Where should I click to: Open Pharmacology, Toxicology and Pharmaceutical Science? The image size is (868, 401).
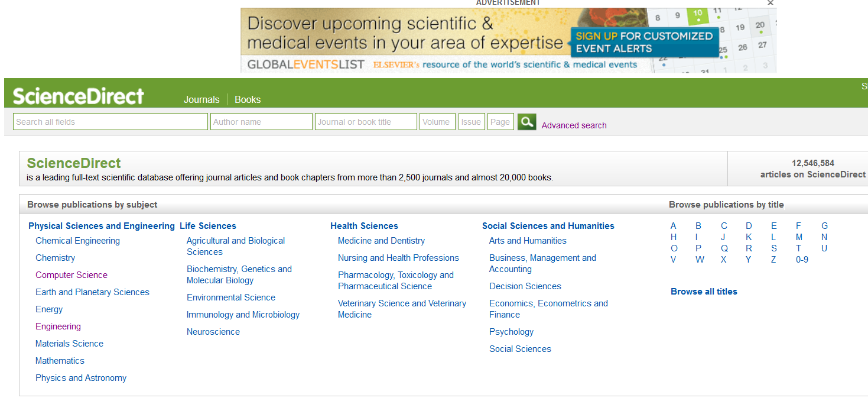(396, 280)
